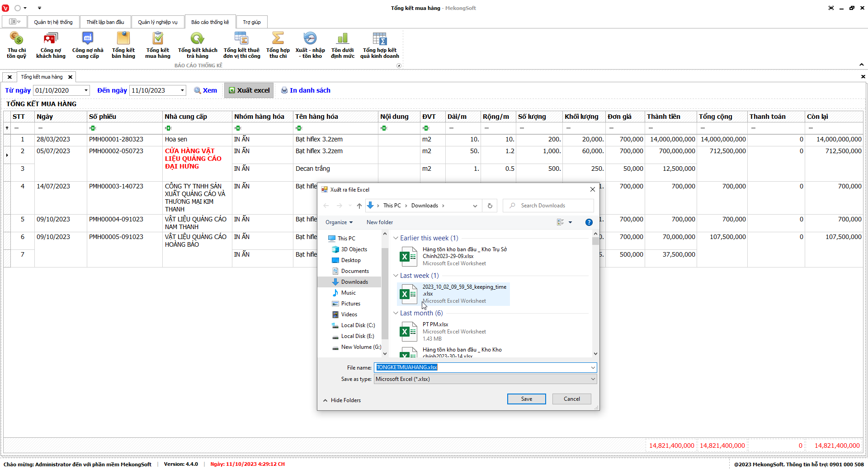The image size is (868, 469).
Task: Expand the Đến ngày date dropdown
Action: (182, 90)
